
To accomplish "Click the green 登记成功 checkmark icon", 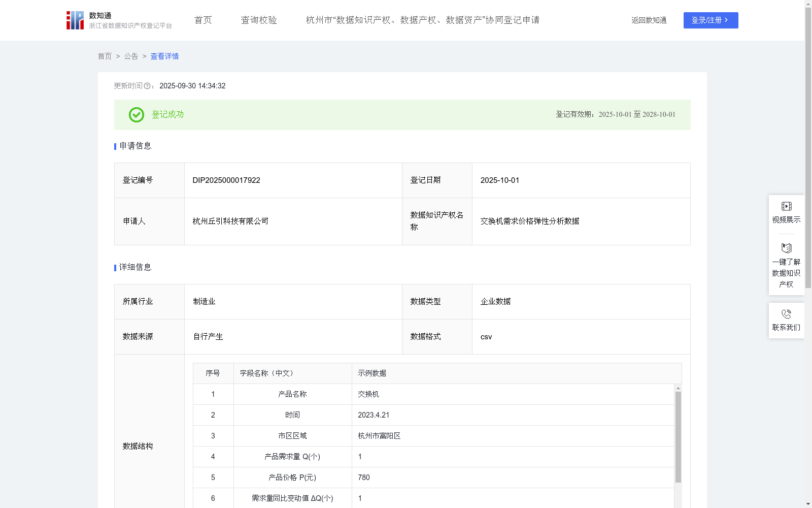I will point(137,115).
